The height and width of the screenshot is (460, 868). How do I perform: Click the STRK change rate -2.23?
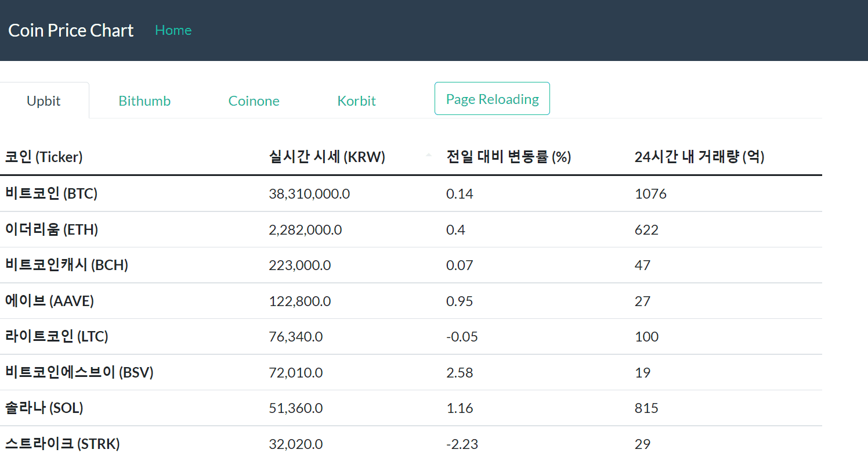tap(462, 444)
